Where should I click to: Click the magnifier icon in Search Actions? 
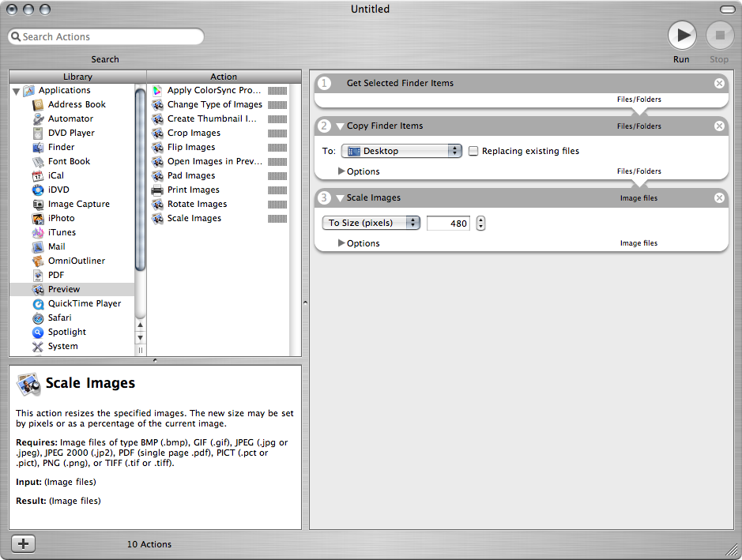coord(16,36)
